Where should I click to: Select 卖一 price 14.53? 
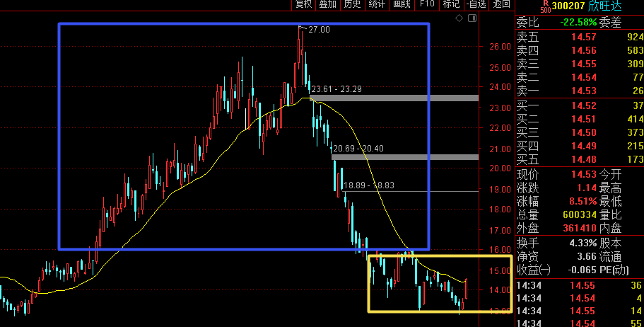[584, 91]
